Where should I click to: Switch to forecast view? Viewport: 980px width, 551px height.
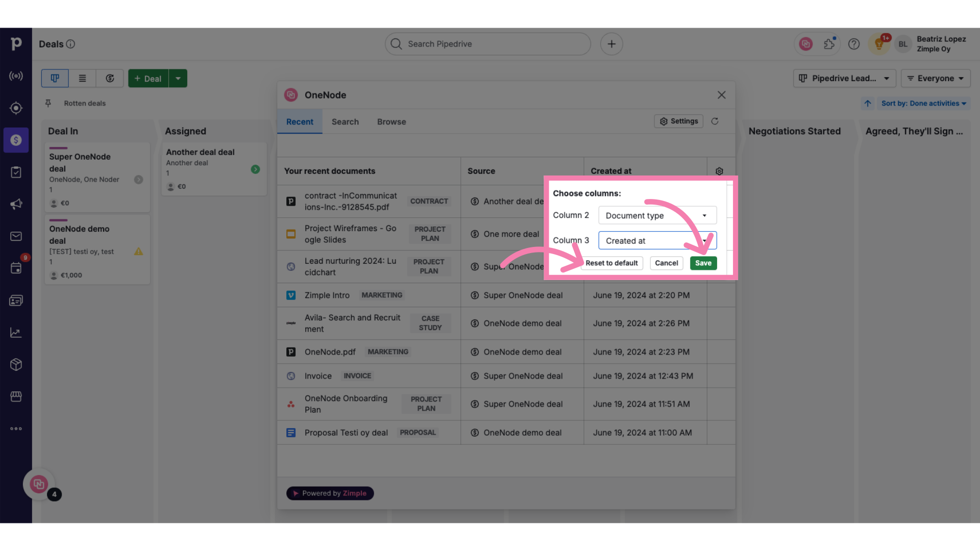[x=110, y=78]
